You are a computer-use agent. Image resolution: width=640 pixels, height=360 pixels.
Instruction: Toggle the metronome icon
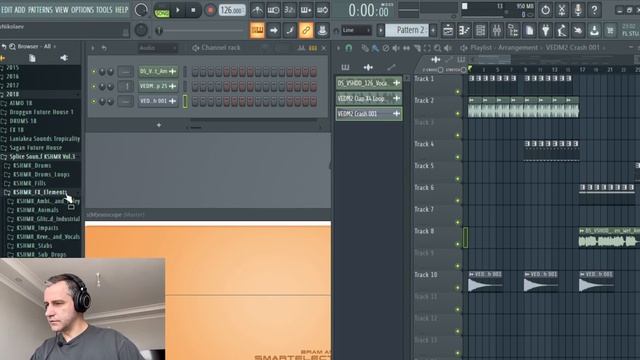coord(257,10)
